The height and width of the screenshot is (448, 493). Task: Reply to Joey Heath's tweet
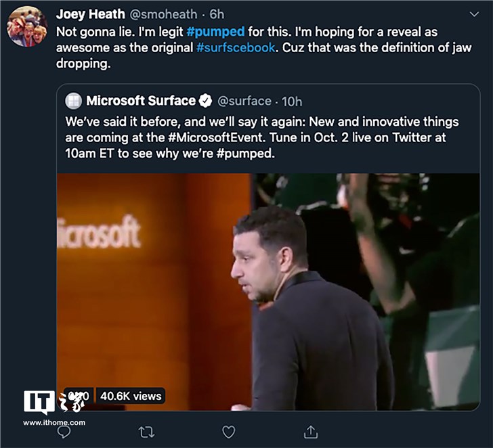[x=64, y=431]
